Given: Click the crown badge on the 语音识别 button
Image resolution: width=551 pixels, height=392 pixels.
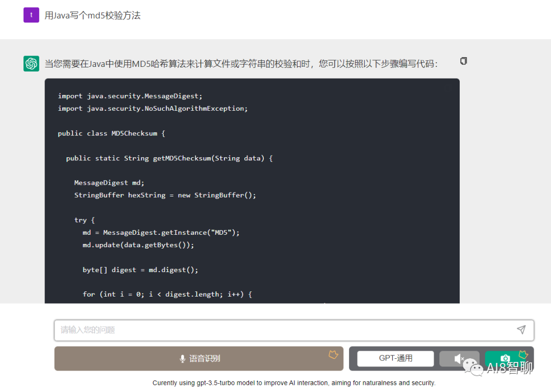Looking at the screenshot, I should pos(333,354).
